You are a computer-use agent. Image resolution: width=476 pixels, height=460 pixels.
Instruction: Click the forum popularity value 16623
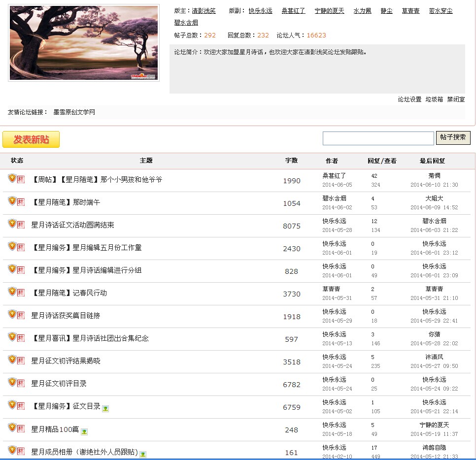(316, 35)
